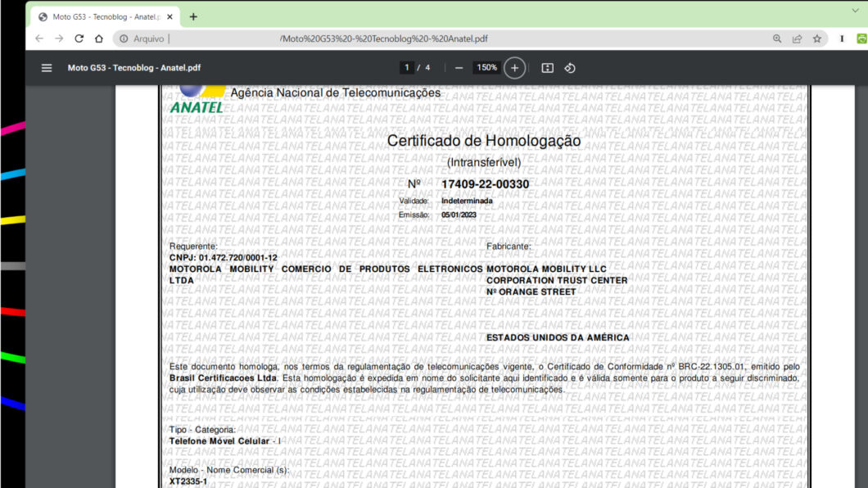The width and height of the screenshot is (868, 488).
Task: Click the 150% zoom level field
Action: click(486, 67)
